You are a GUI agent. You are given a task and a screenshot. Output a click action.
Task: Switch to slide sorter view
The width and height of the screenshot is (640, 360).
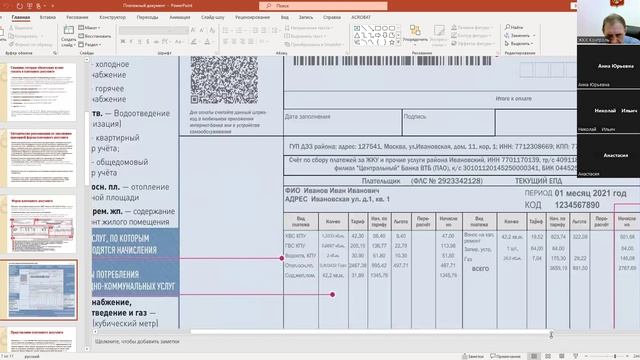(548, 356)
